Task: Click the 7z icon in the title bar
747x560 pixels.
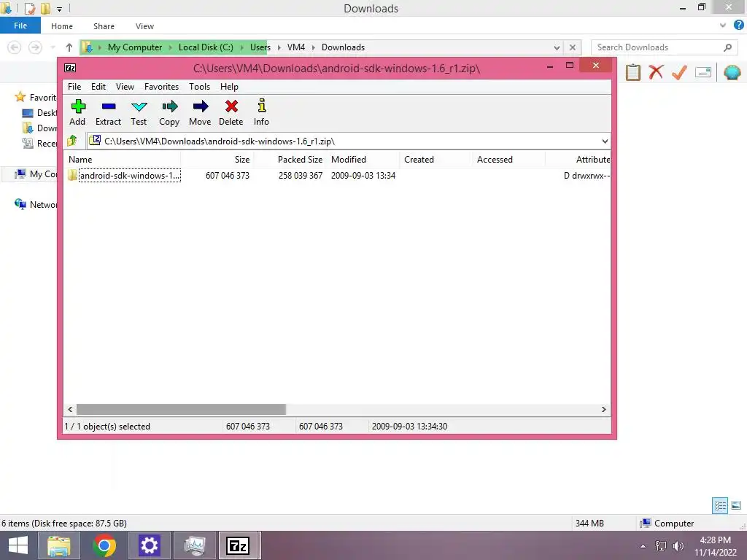Action: pos(70,68)
